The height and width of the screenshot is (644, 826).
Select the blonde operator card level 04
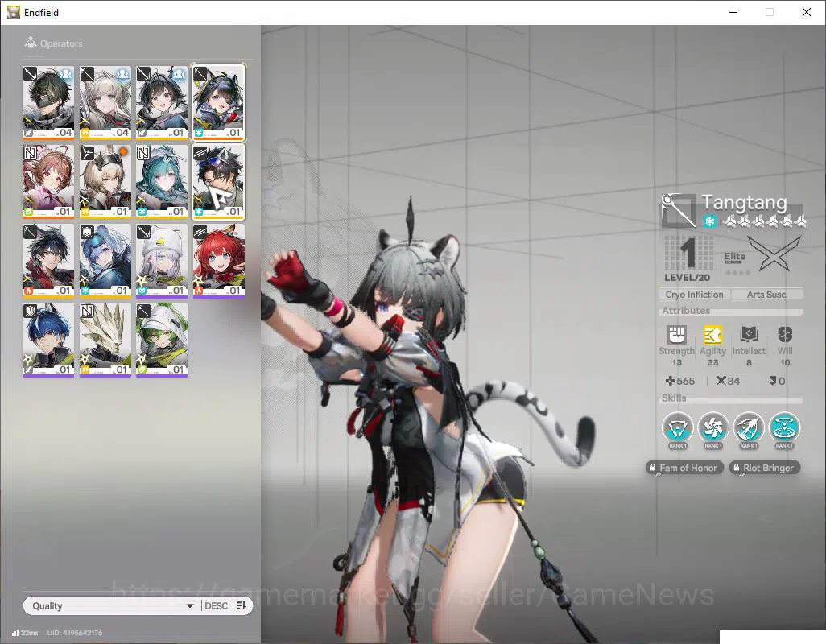(105, 103)
